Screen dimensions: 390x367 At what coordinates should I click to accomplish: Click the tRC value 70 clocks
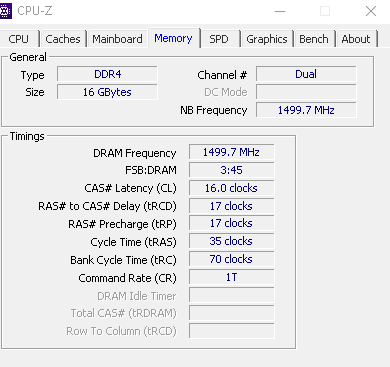pyautogui.click(x=231, y=259)
